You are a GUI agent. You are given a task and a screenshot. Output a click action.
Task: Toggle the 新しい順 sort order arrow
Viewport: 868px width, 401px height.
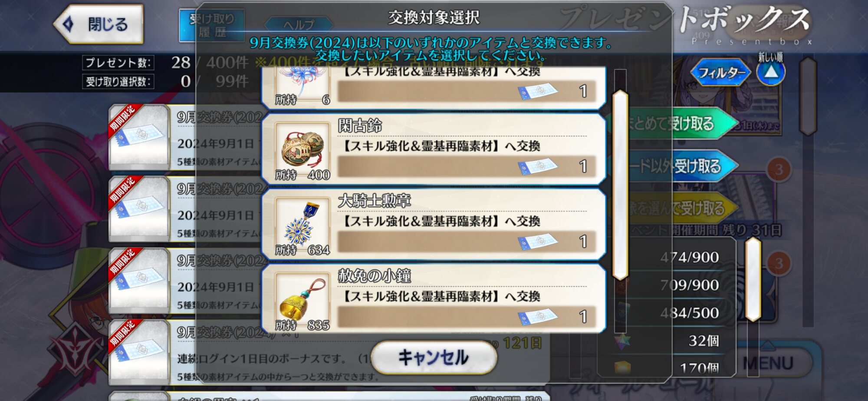click(770, 72)
